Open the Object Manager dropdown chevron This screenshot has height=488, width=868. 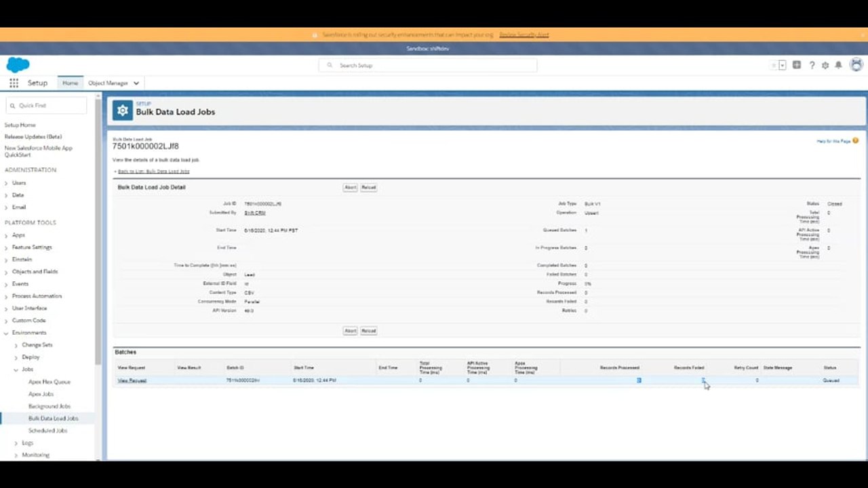tap(136, 83)
